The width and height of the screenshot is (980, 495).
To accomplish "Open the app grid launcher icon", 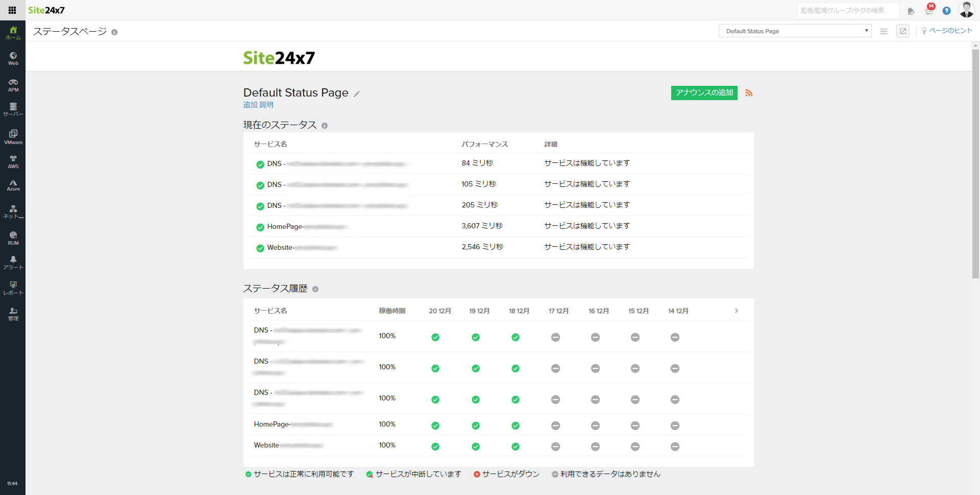I will (x=12, y=10).
